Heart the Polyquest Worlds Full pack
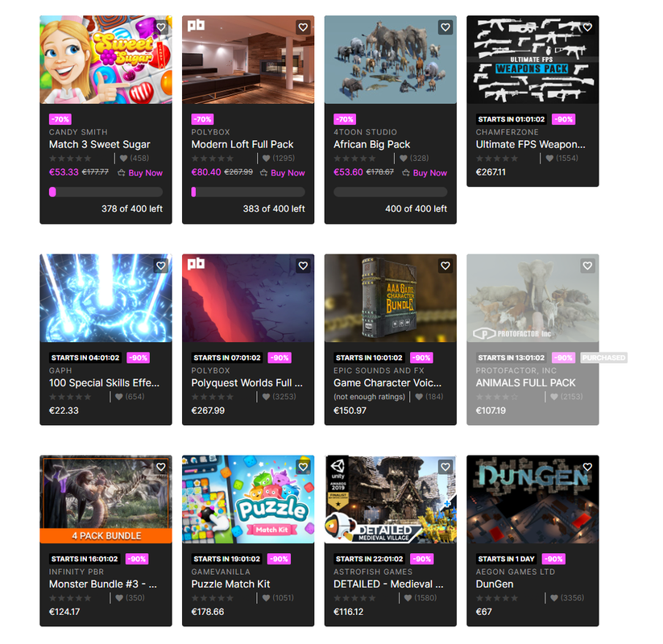Viewport: 663px width, 644px height. click(303, 266)
